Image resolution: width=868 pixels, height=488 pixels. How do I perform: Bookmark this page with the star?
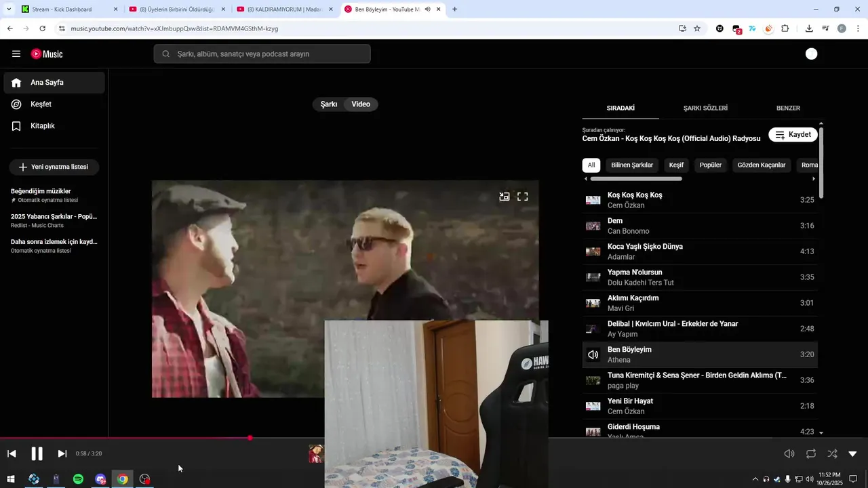(697, 28)
